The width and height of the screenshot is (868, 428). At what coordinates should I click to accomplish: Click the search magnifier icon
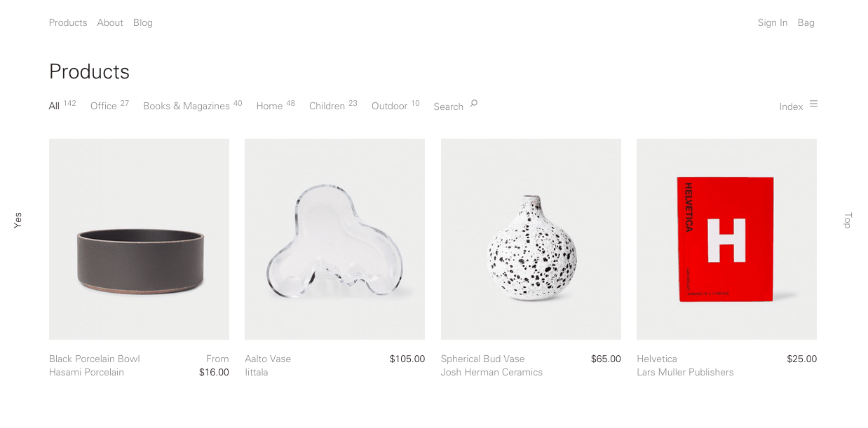(473, 104)
